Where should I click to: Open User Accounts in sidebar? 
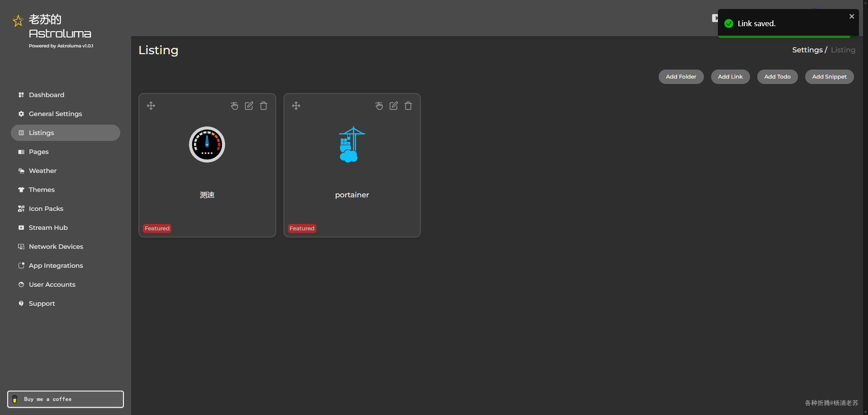click(66, 284)
